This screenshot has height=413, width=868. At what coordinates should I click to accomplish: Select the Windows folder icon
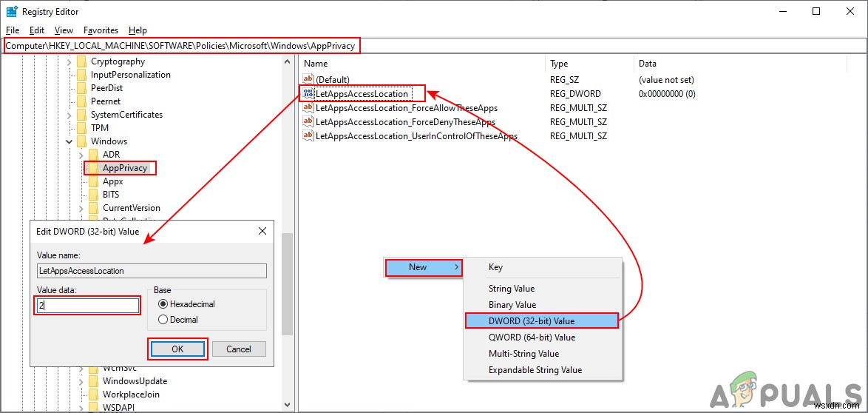coord(81,141)
